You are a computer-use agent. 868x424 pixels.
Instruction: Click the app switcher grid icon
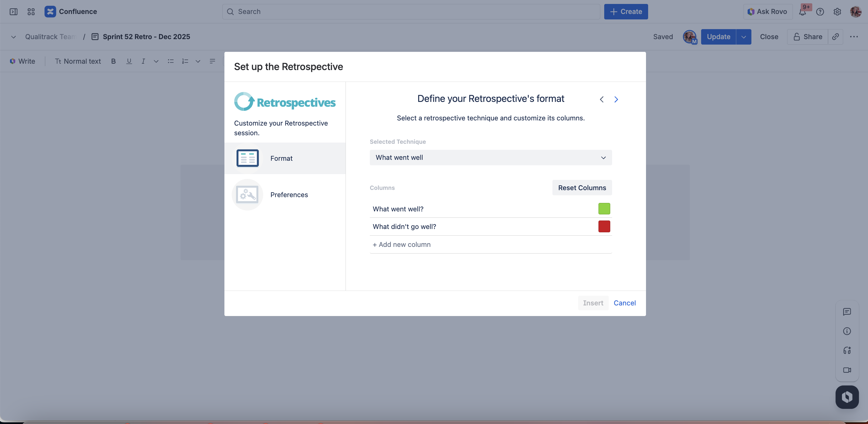pos(31,12)
